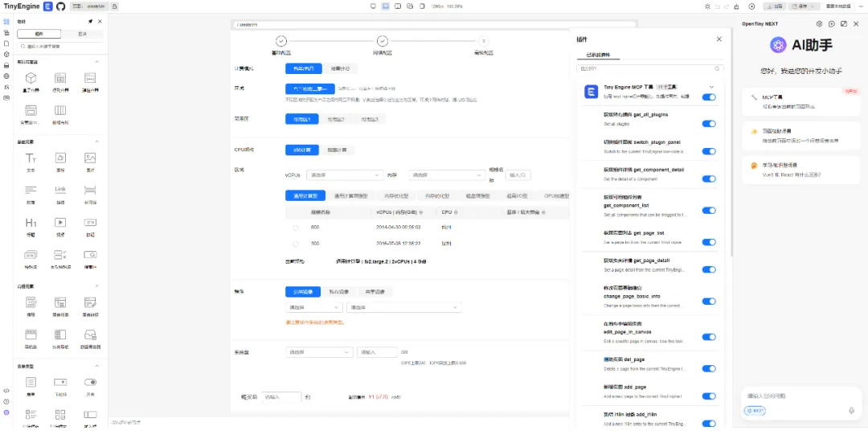Open the second wider image selection dropdown
868x431 pixels.
[404, 307]
